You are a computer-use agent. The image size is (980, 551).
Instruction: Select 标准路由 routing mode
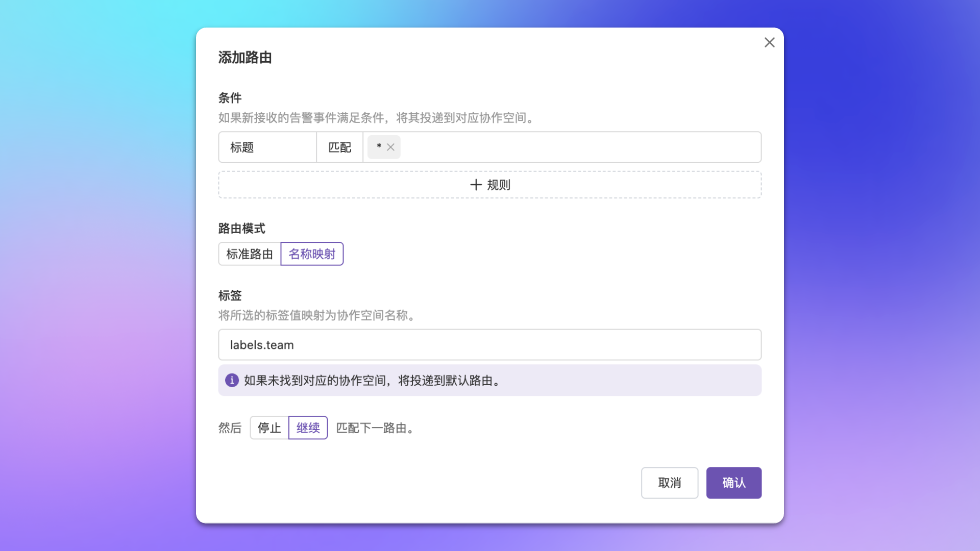(x=250, y=254)
